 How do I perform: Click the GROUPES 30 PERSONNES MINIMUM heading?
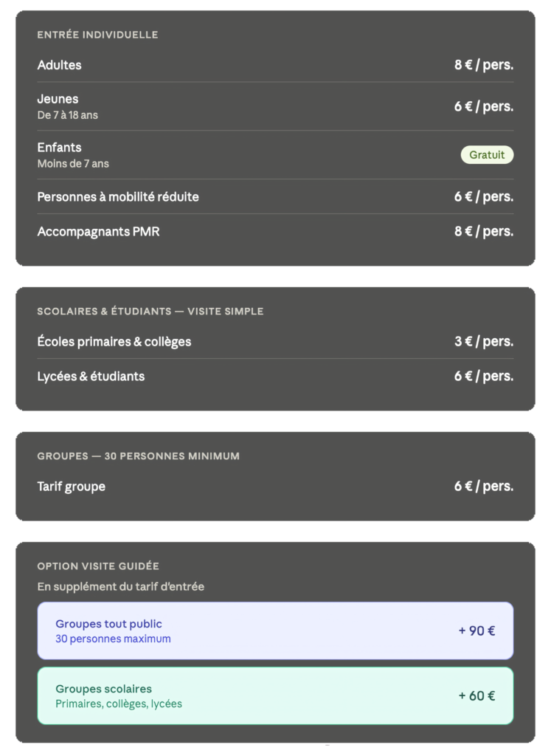pos(138,456)
